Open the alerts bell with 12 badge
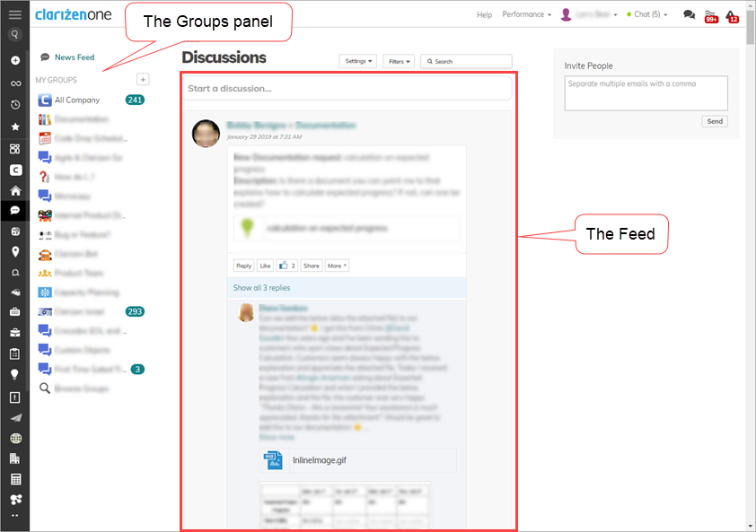This screenshot has width=756, height=532. (x=732, y=16)
